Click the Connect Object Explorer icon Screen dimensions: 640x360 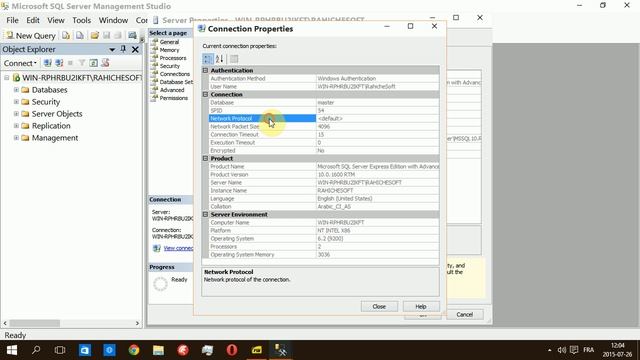(x=48, y=63)
